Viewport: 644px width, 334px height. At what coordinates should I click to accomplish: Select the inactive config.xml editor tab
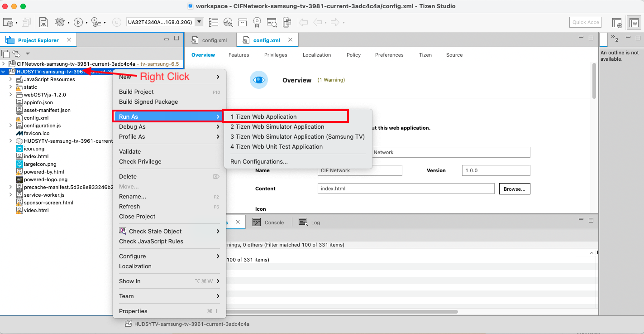pos(210,40)
